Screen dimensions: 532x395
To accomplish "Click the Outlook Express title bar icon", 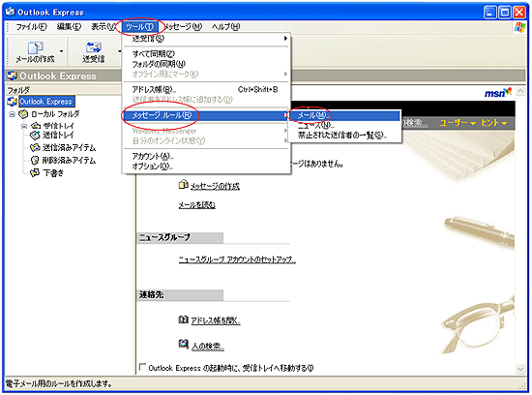I will pos(11,13).
